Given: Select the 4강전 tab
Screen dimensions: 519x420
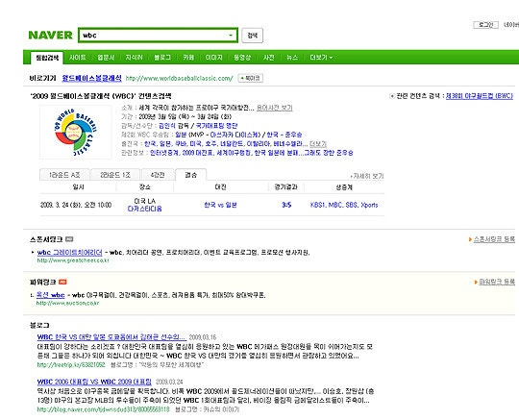Looking at the screenshot, I should [158, 175].
